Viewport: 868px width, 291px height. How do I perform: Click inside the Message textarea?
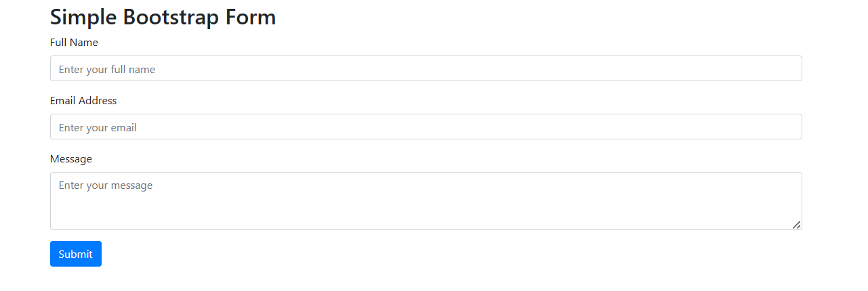[x=426, y=201]
